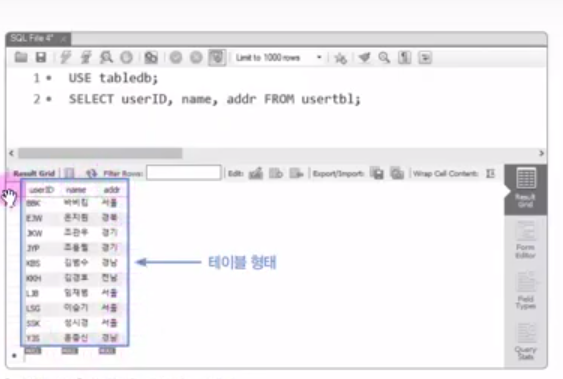Screen dimensions: 563x379
Task: Click the left arrow of horizontal scrollbar
Action: (11, 153)
